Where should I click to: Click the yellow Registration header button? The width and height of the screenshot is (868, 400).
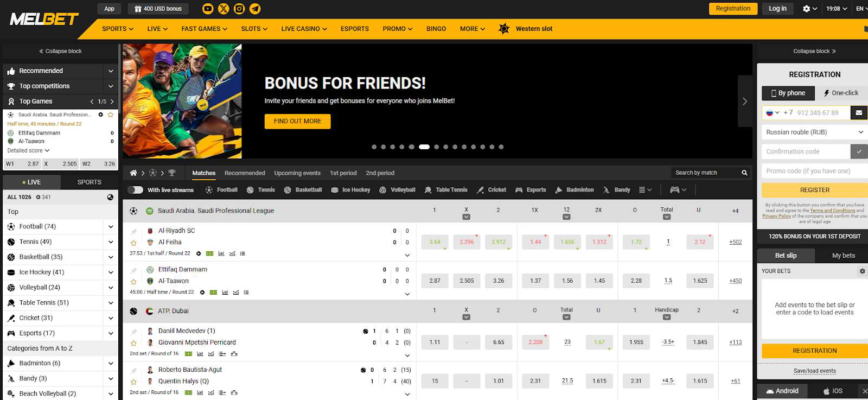tap(733, 9)
